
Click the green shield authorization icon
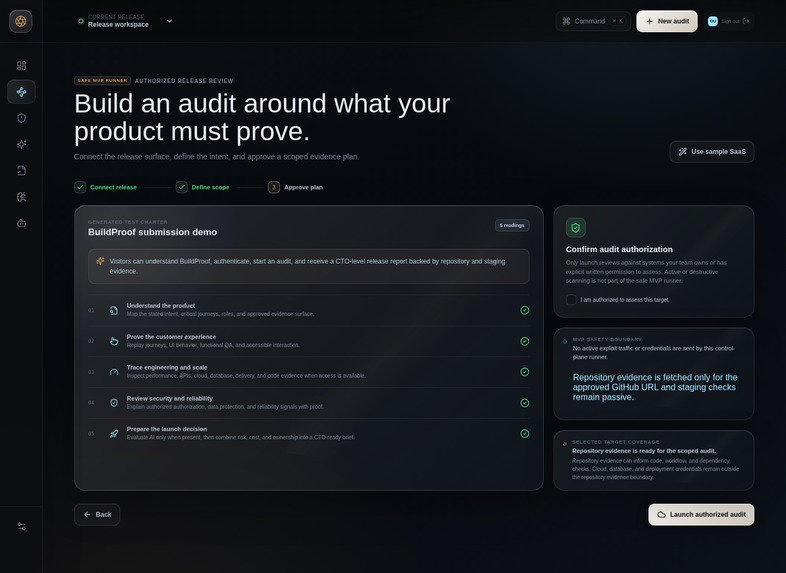[x=575, y=228]
